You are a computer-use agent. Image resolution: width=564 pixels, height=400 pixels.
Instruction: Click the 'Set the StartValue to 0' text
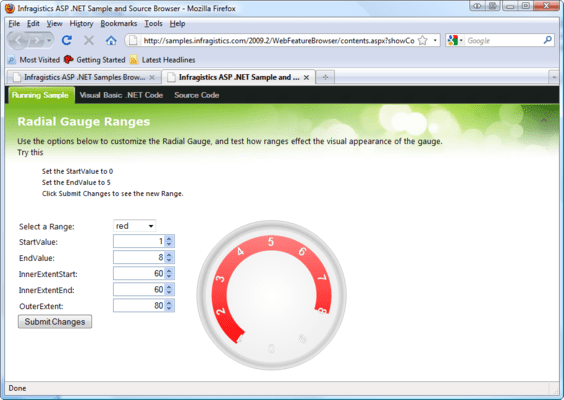[77, 171]
